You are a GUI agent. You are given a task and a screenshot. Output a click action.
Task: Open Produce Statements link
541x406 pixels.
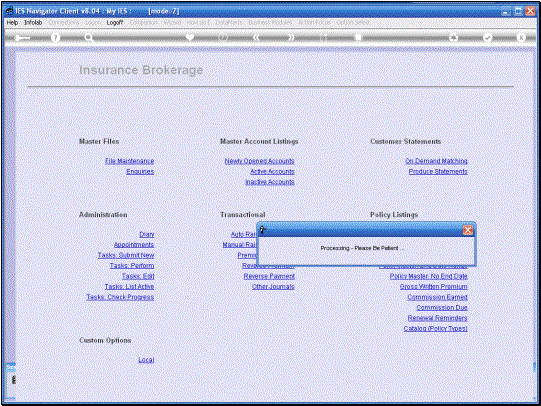(438, 171)
